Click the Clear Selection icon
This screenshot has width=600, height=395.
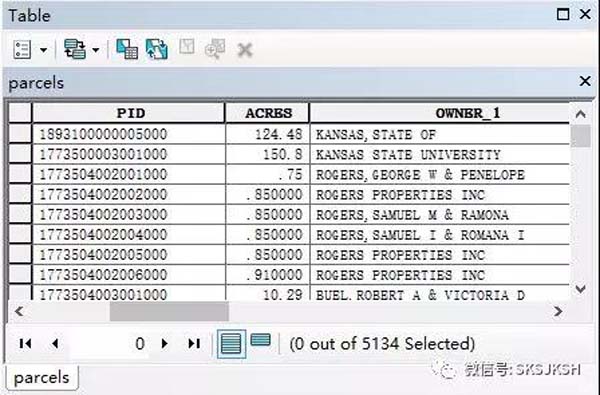[187, 47]
